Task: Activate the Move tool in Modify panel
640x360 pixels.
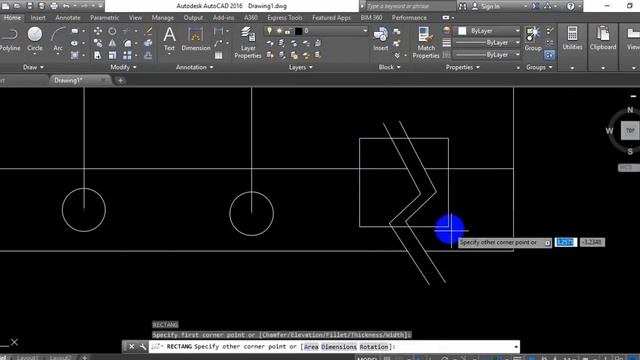Action: pyautogui.click(x=98, y=31)
